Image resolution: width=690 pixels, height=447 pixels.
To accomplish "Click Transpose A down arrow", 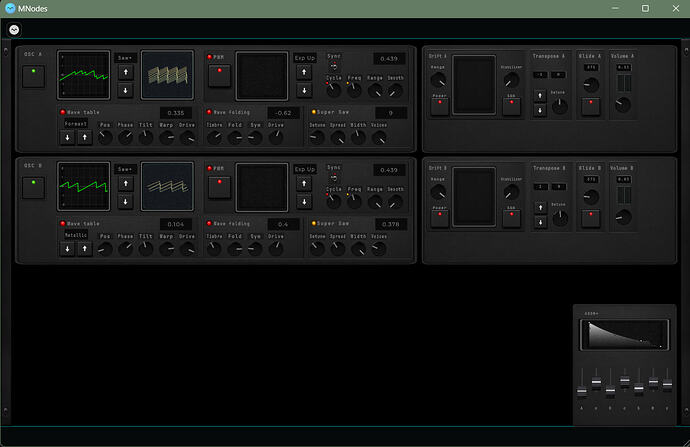I will coord(540,110).
